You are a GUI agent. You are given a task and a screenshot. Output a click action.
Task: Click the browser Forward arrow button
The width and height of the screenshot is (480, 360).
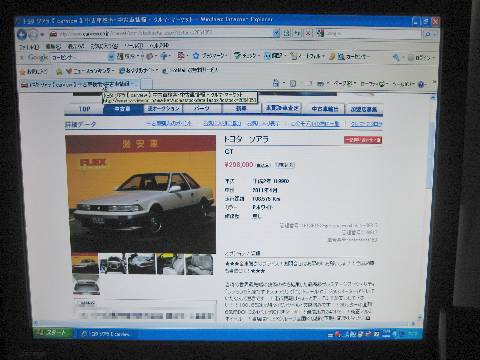point(33,34)
